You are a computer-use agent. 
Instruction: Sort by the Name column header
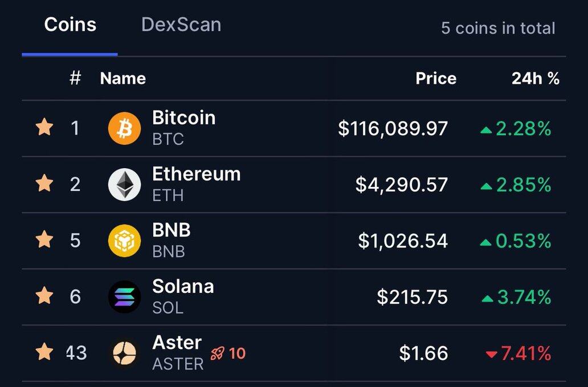(122, 79)
